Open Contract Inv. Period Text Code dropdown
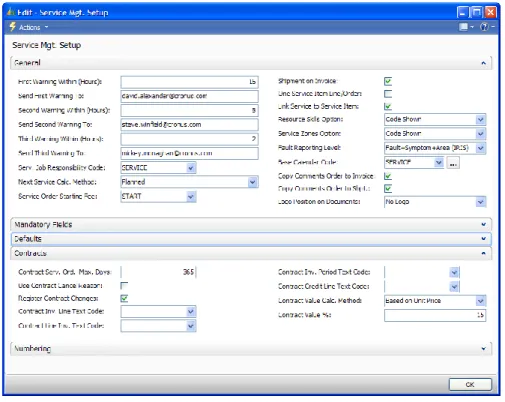Image resolution: width=505 pixels, height=402 pixels. click(454, 272)
